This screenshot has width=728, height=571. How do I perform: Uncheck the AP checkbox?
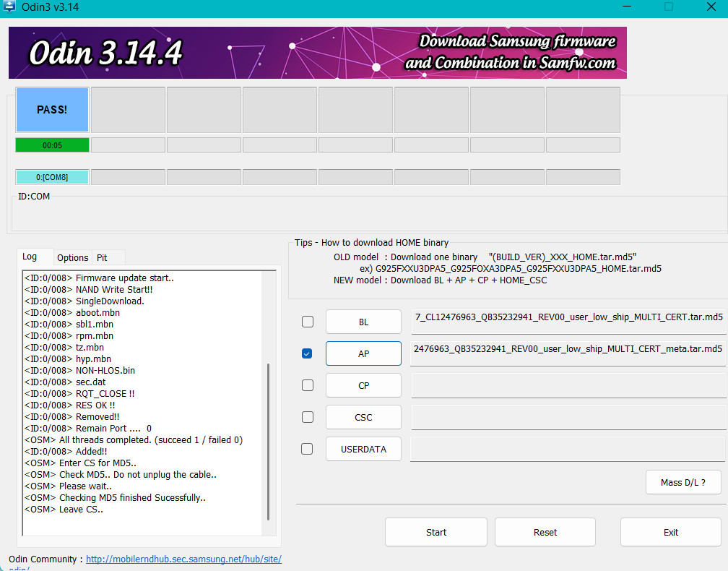[307, 353]
